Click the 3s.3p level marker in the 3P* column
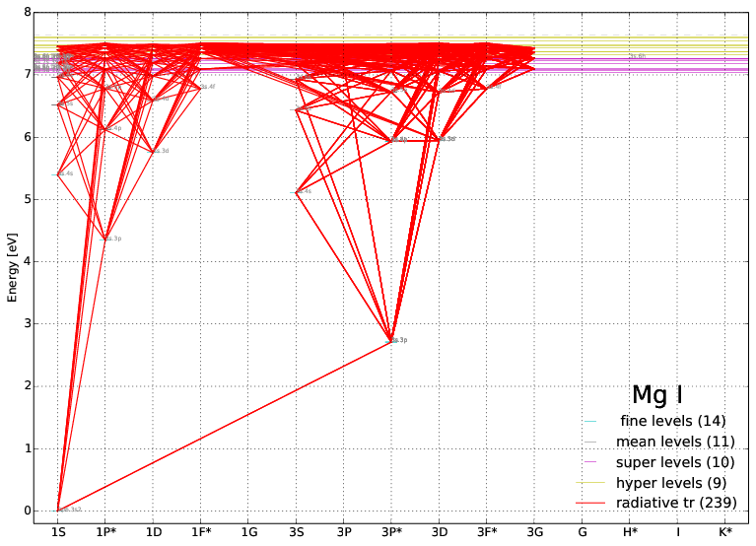The width and height of the screenshot is (756, 546). pos(392,341)
